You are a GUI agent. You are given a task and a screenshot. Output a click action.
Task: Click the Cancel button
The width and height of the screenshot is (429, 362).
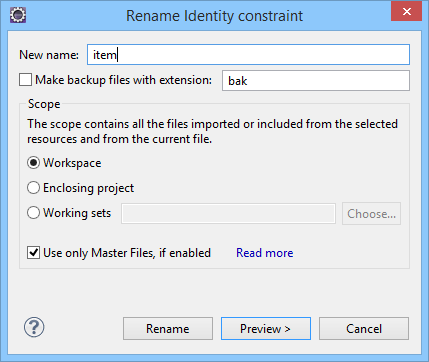[x=364, y=329]
